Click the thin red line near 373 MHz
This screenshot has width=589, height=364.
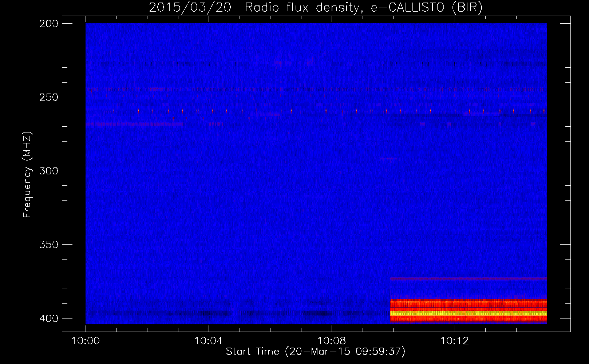(468, 278)
